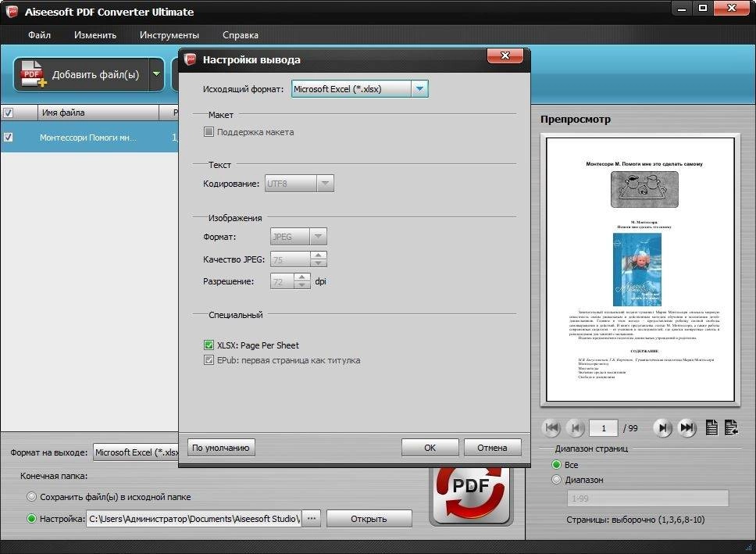The image size is (756, 554).
Task: Click the По умолчанию button
Action: (221, 448)
